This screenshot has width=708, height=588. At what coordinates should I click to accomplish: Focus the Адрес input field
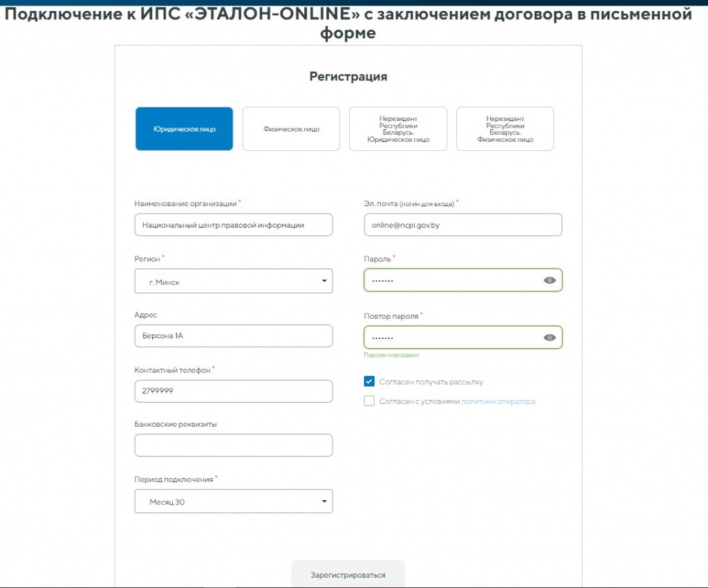[234, 336]
